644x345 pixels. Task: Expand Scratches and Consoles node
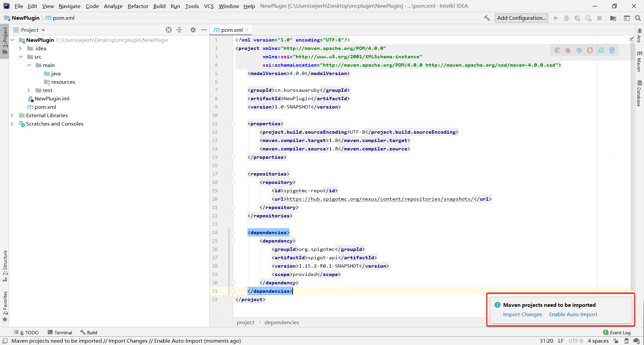12,124
